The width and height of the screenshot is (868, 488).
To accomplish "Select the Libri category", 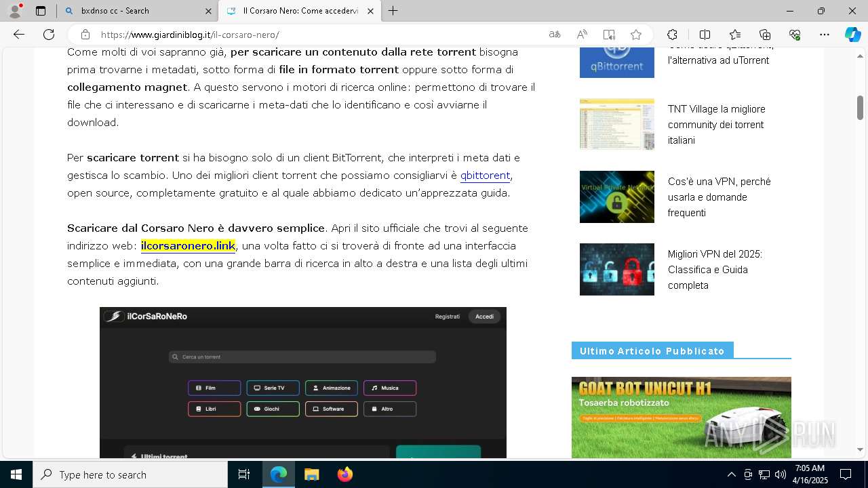I will click(x=214, y=409).
